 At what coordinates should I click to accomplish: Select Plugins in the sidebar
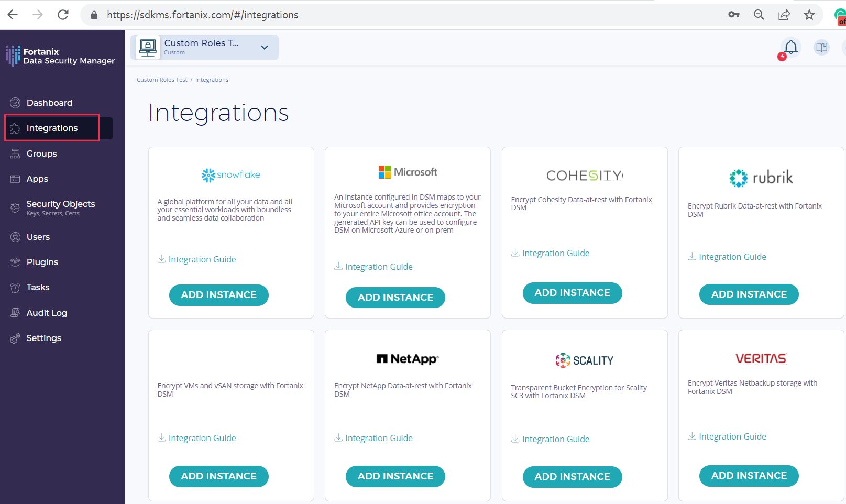[42, 262]
